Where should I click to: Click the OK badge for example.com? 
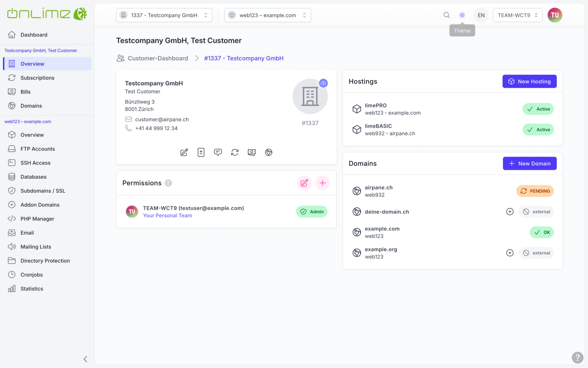(x=542, y=232)
